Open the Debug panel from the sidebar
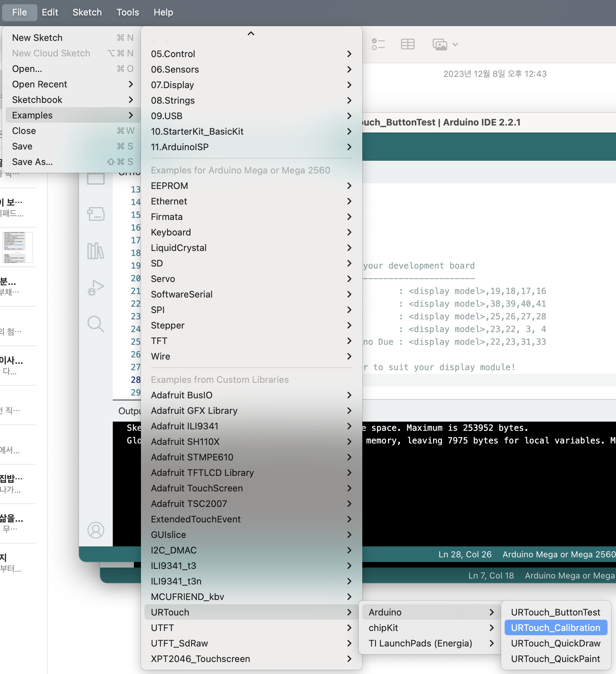 pyautogui.click(x=96, y=287)
